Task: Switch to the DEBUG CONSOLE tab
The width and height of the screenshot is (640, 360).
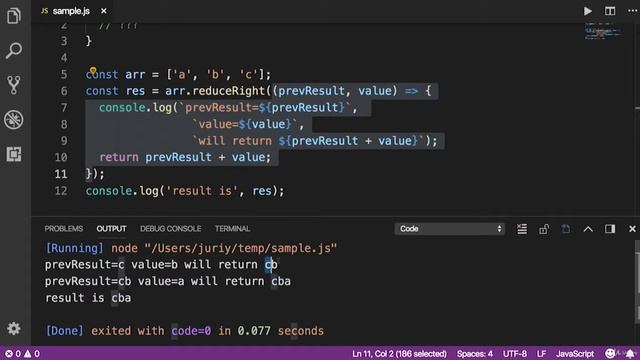Action: pos(171,229)
